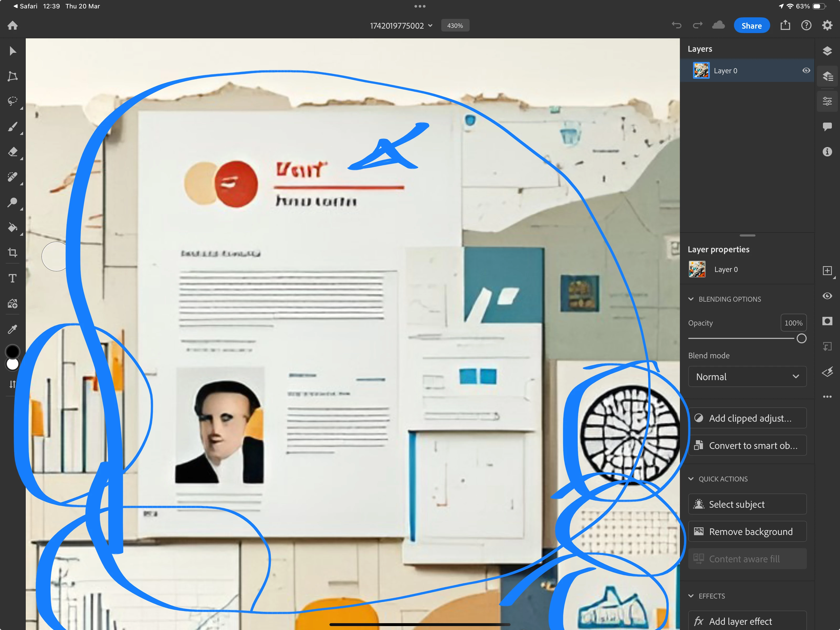
Task: Select the Paint Bucket fill tool
Action: pos(13,228)
